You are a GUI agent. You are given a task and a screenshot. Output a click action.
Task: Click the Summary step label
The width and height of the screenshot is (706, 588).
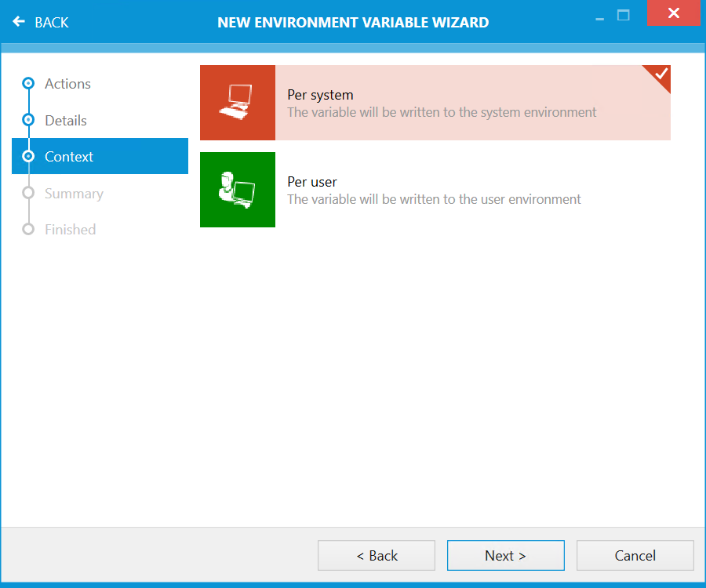click(x=74, y=193)
